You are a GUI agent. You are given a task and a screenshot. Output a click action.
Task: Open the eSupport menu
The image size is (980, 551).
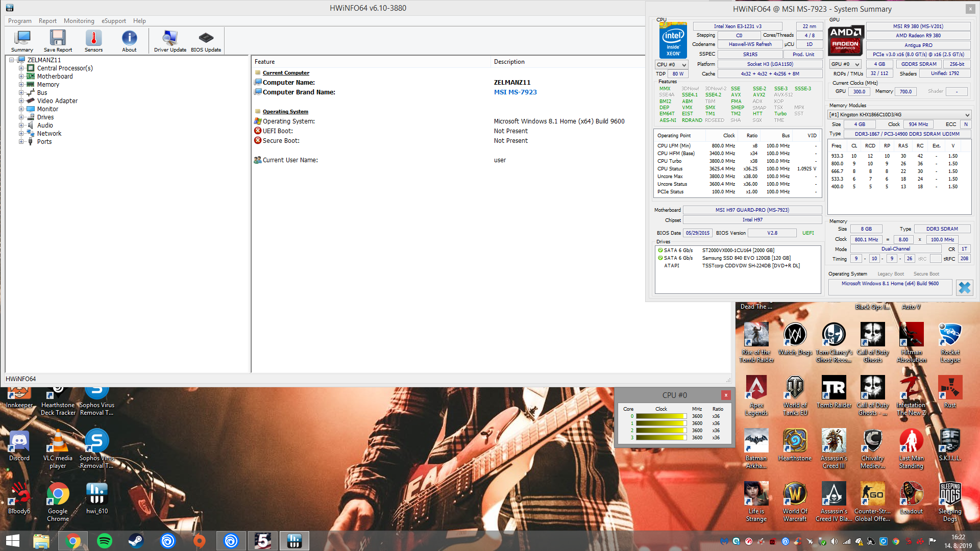tap(113, 21)
